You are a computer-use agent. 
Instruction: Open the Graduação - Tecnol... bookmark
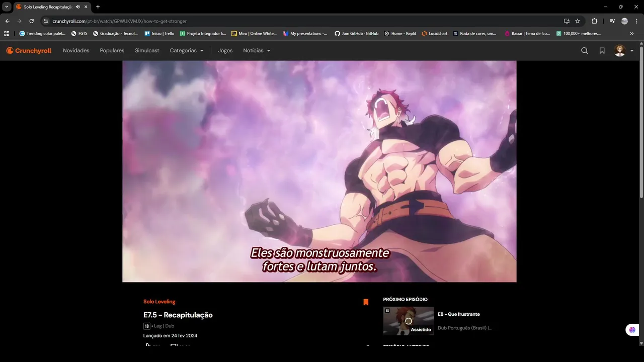[115, 33]
